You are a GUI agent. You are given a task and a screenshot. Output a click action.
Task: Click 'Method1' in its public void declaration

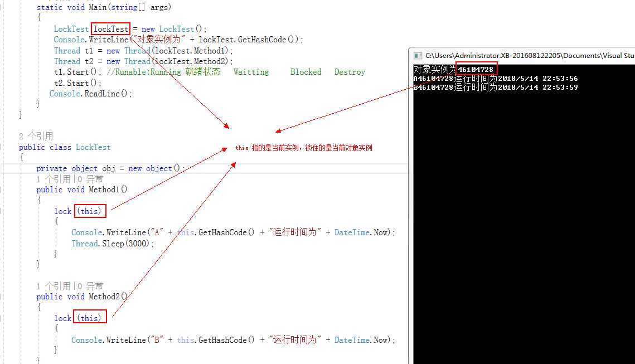click(x=104, y=190)
